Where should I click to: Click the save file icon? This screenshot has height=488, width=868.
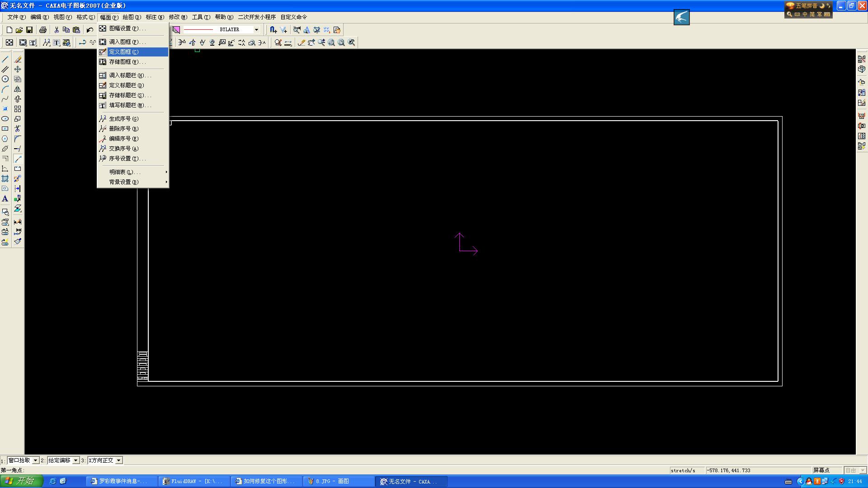[29, 30]
